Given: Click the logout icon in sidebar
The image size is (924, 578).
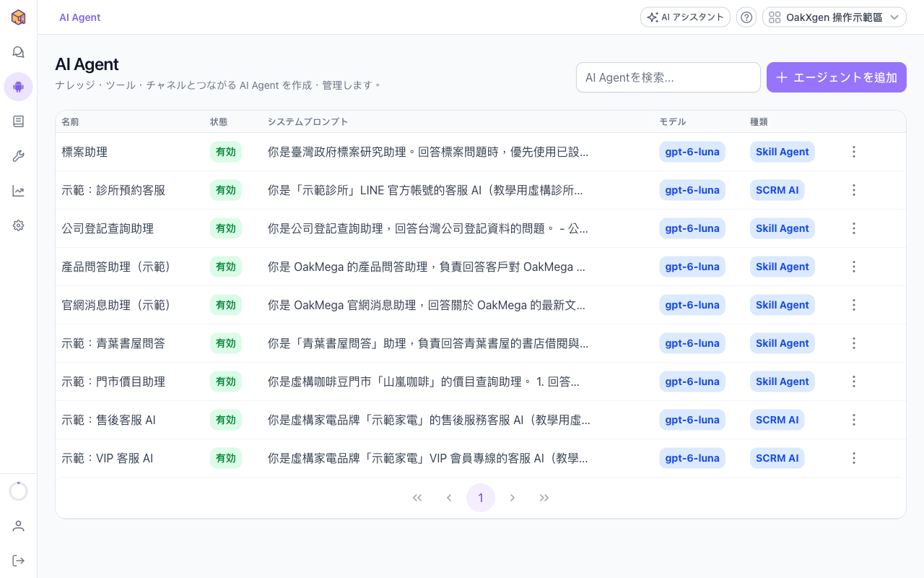Looking at the screenshot, I should (19, 561).
